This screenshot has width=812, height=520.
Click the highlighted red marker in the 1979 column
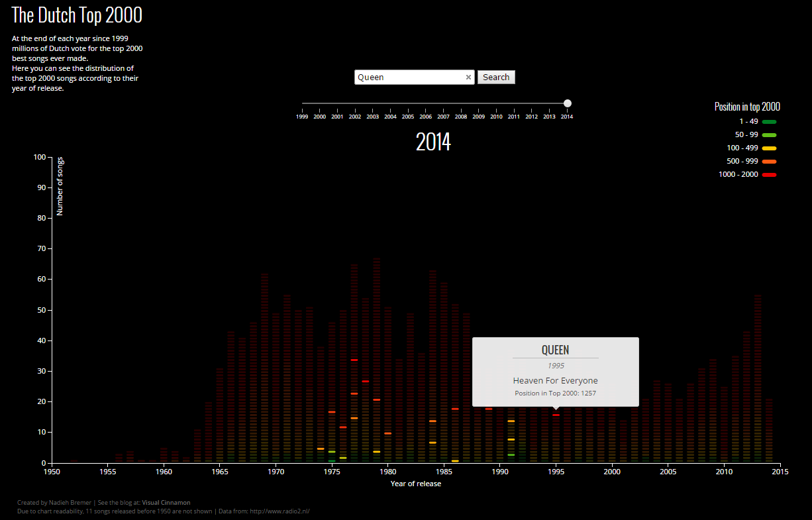click(x=377, y=400)
